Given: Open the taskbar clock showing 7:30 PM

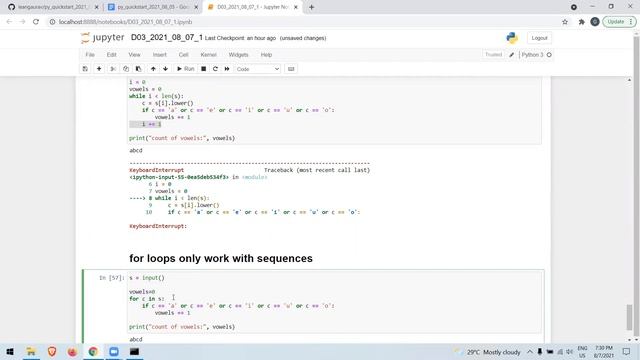Looking at the screenshot, I should click(x=604, y=351).
